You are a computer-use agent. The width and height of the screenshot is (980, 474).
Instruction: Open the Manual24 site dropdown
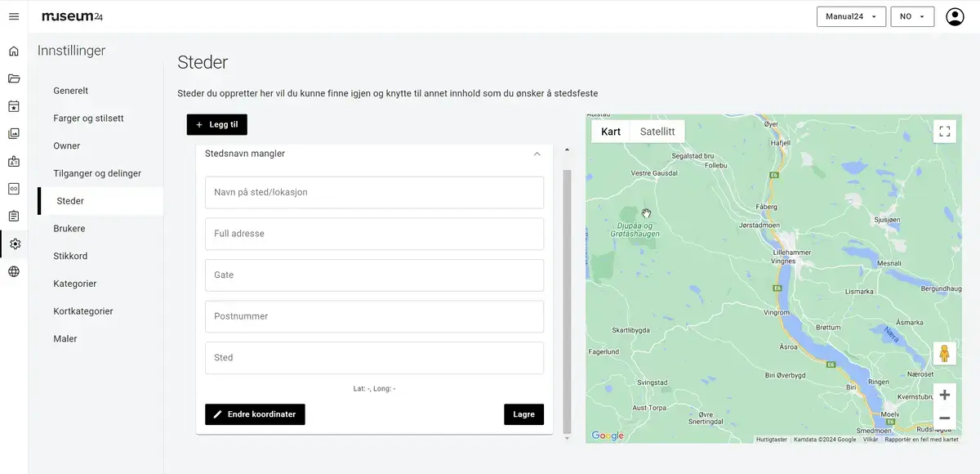coord(851,16)
